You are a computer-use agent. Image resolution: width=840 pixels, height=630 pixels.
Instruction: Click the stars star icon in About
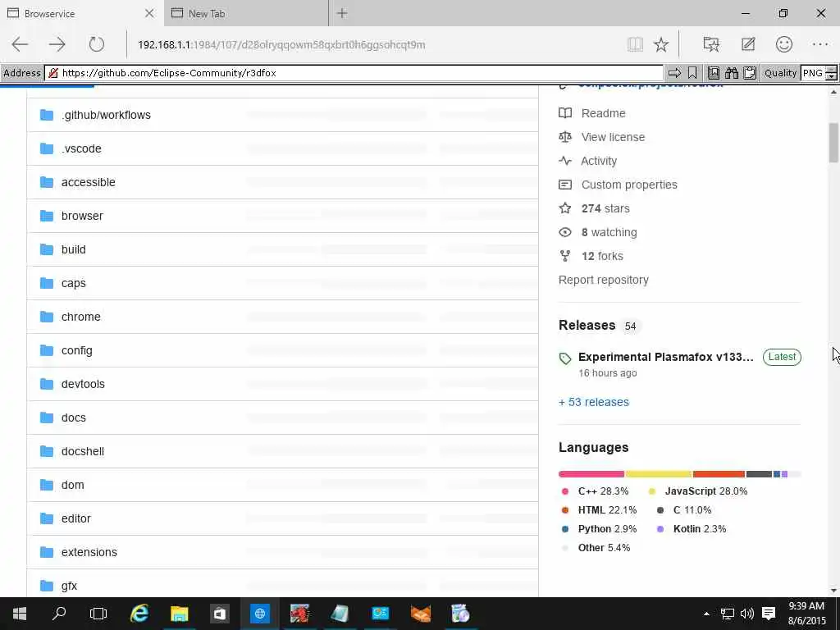click(x=565, y=208)
